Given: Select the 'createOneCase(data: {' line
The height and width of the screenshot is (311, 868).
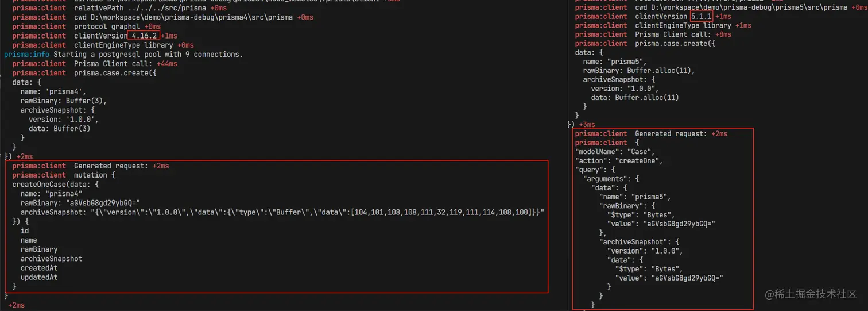Looking at the screenshot, I should [56, 185].
